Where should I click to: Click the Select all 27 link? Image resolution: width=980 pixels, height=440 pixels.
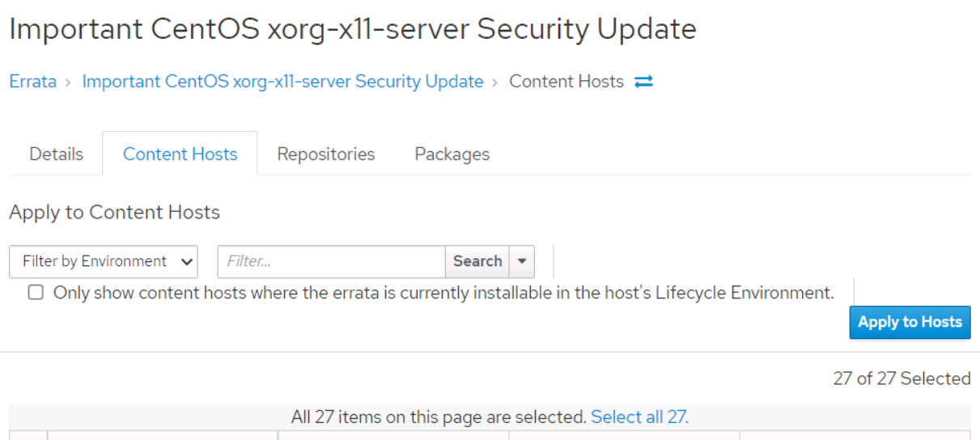click(639, 417)
